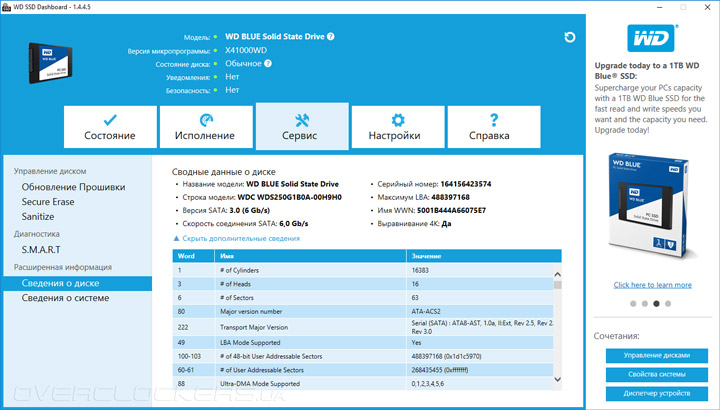Click Управление дисками button
Image resolution: width=720 pixels, height=410 pixels.
point(657,355)
